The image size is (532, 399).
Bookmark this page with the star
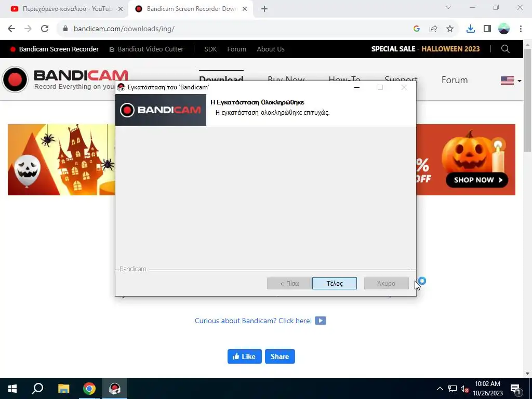[450, 29]
